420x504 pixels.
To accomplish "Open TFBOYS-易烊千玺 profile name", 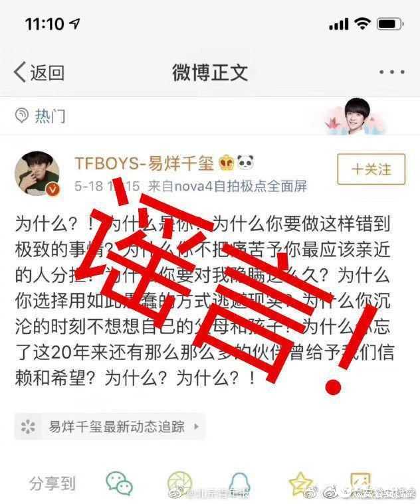I will (x=144, y=163).
